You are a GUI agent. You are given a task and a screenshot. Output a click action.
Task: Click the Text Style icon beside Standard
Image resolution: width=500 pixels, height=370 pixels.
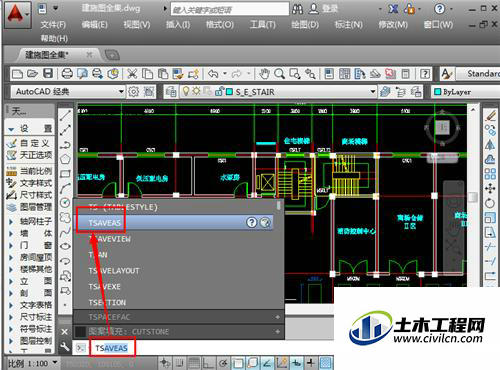point(446,74)
